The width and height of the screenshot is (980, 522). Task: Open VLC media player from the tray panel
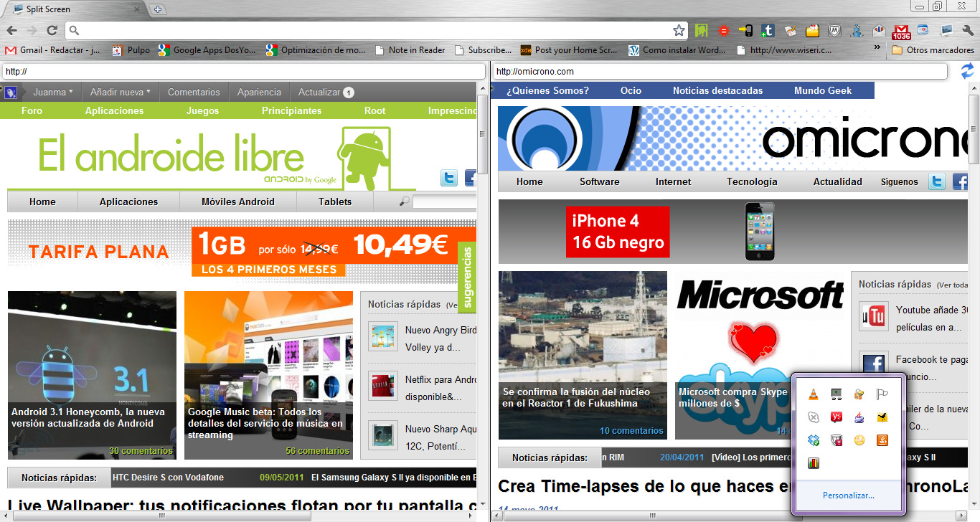(813, 394)
